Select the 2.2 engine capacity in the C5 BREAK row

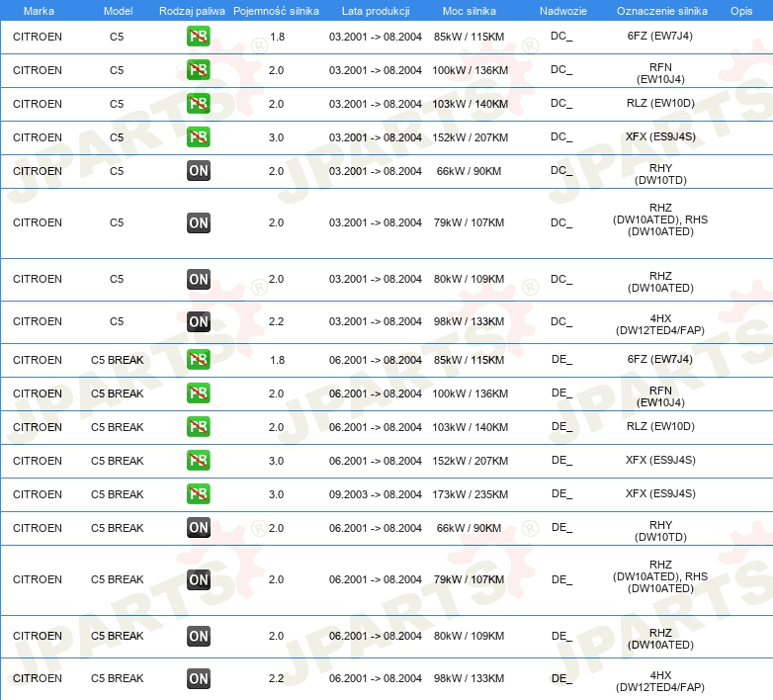point(276,679)
